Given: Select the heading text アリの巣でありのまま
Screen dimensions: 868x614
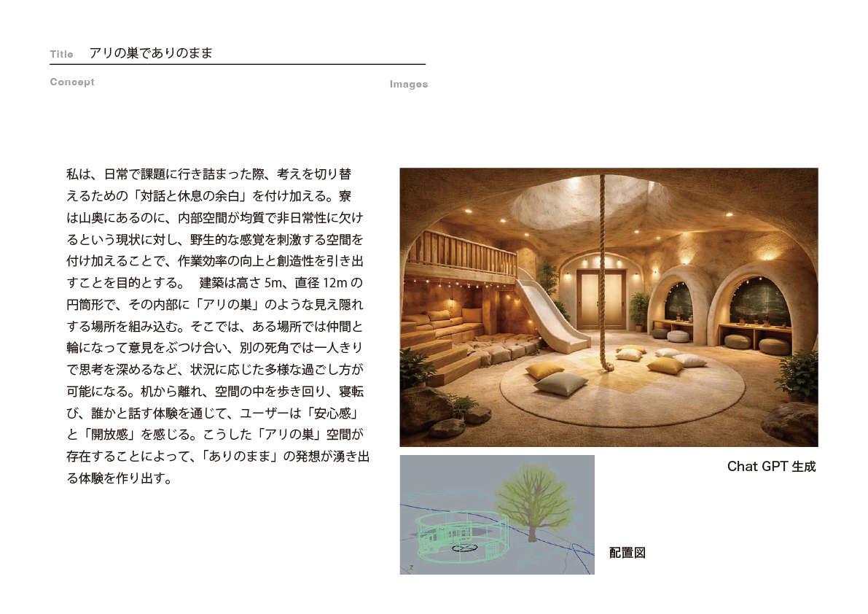Looking at the screenshot, I should tap(151, 54).
